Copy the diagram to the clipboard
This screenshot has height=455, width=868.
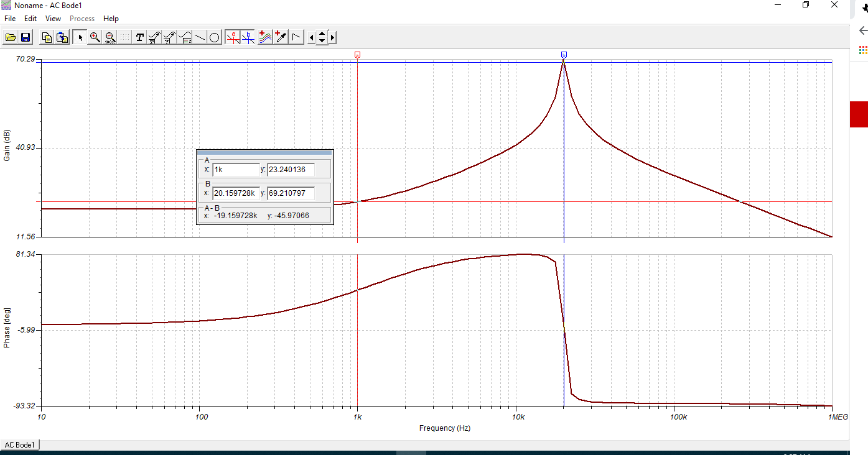click(47, 37)
